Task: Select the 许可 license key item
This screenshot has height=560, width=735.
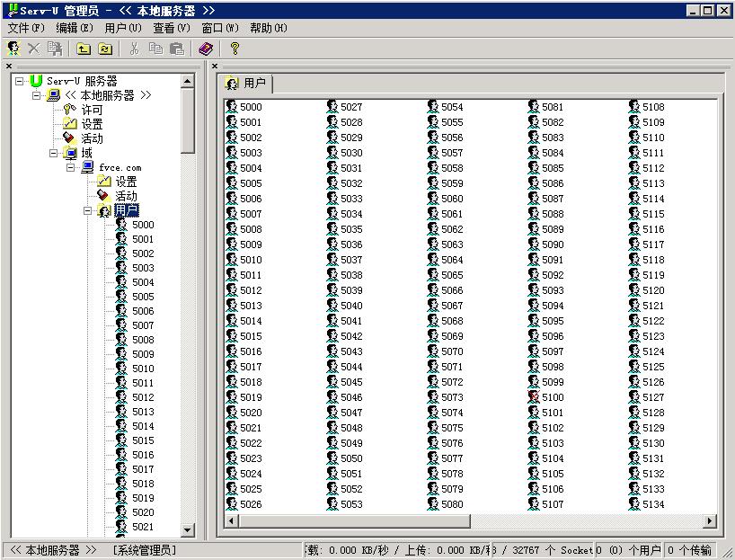Action: [x=92, y=110]
